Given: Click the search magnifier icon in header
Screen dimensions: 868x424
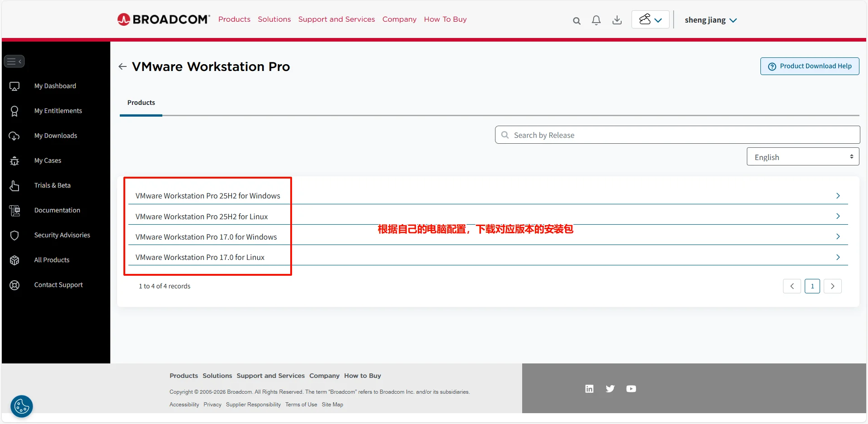Looking at the screenshot, I should (x=576, y=20).
